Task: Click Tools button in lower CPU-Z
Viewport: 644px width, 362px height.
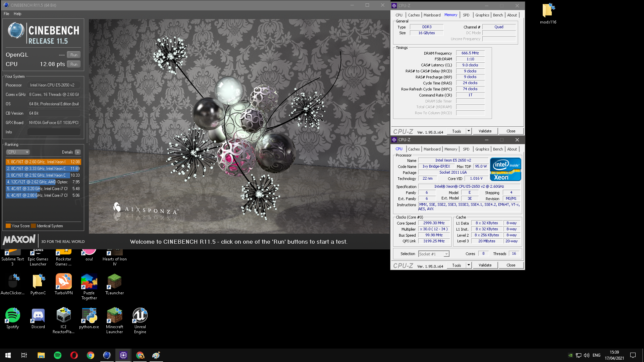Action: click(457, 265)
